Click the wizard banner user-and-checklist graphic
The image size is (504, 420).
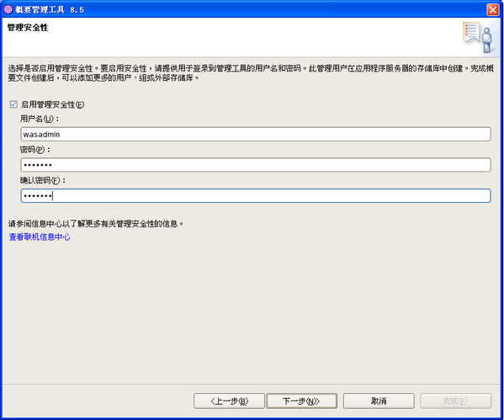[x=478, y=37]
